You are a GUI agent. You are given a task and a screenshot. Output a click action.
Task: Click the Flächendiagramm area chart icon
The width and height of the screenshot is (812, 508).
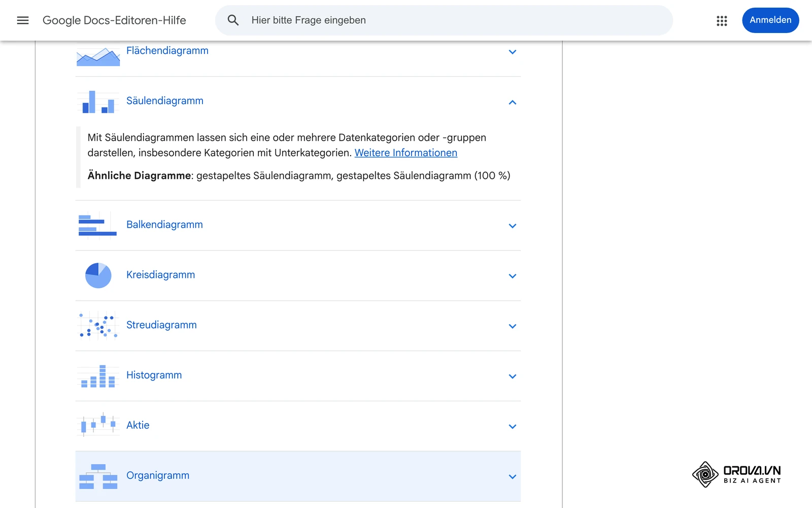pyautogui.click(x=98, y=56)
